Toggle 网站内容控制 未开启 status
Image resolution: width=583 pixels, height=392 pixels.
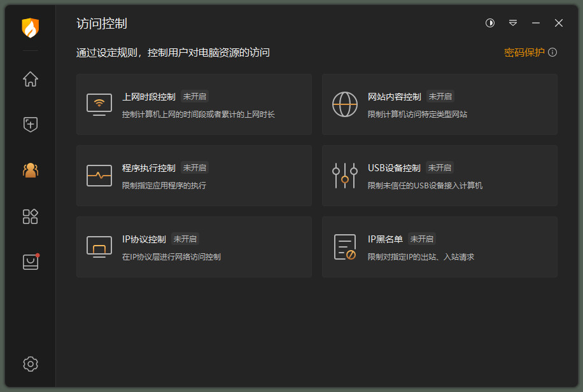coord(440,97)
